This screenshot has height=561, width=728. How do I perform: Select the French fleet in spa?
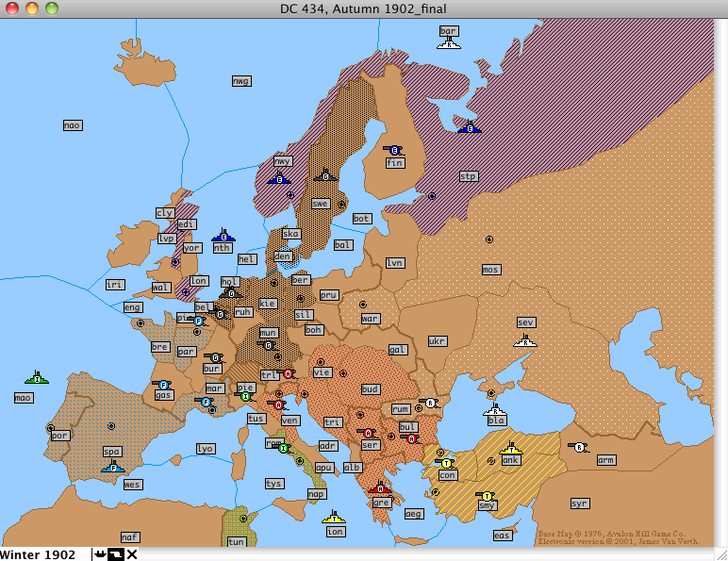[113, 468]
